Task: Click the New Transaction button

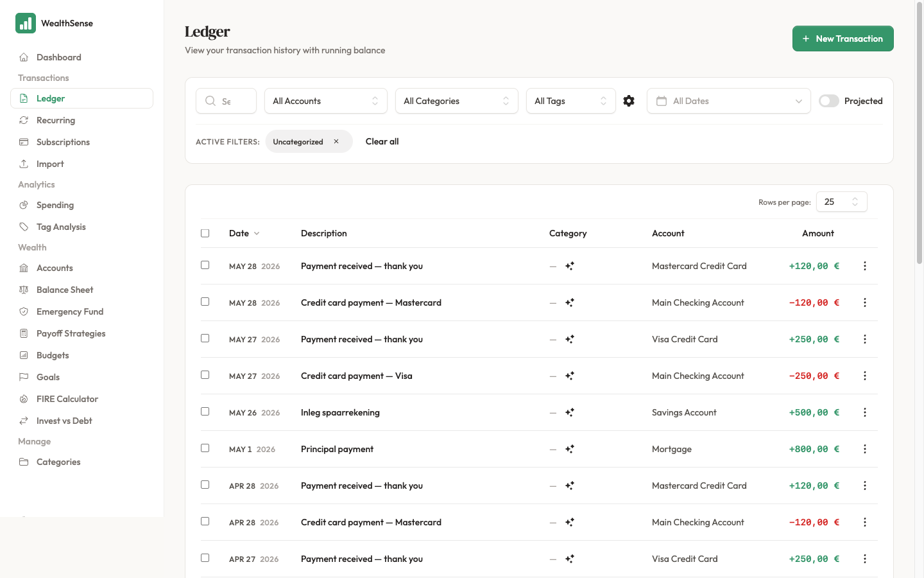Action: 843,39
